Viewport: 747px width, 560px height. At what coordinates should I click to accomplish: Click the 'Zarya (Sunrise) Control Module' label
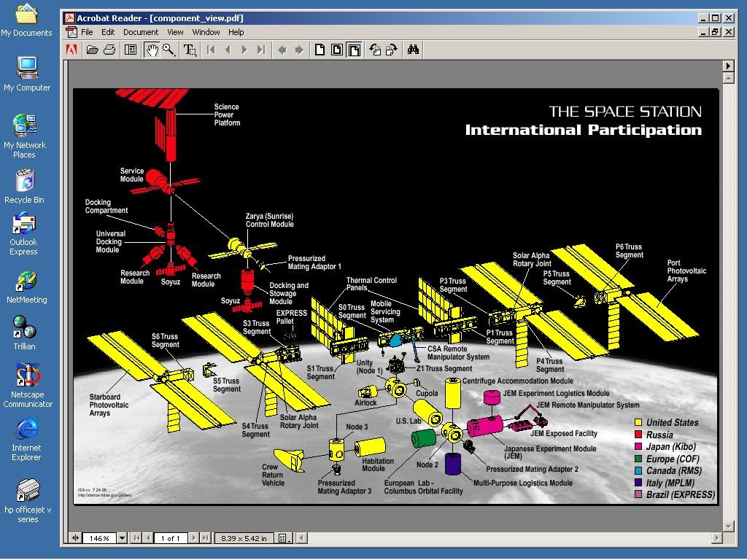[x=270, y=220]
